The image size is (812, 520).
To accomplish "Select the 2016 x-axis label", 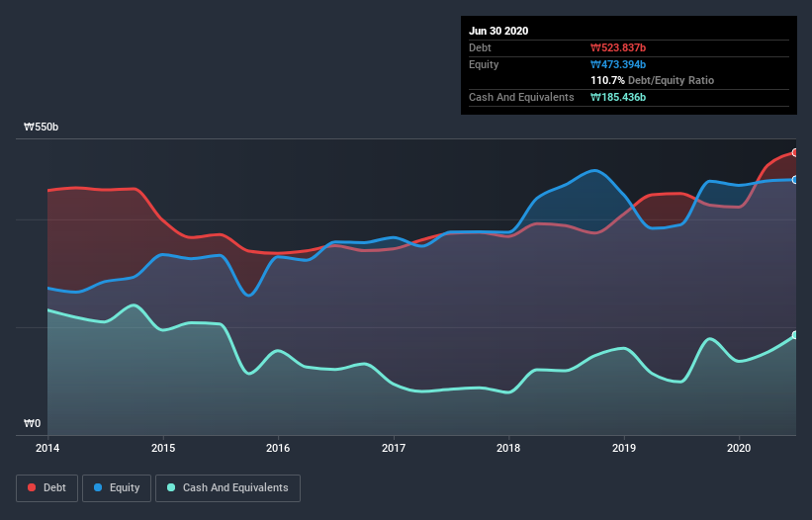I will pos(278,448).
